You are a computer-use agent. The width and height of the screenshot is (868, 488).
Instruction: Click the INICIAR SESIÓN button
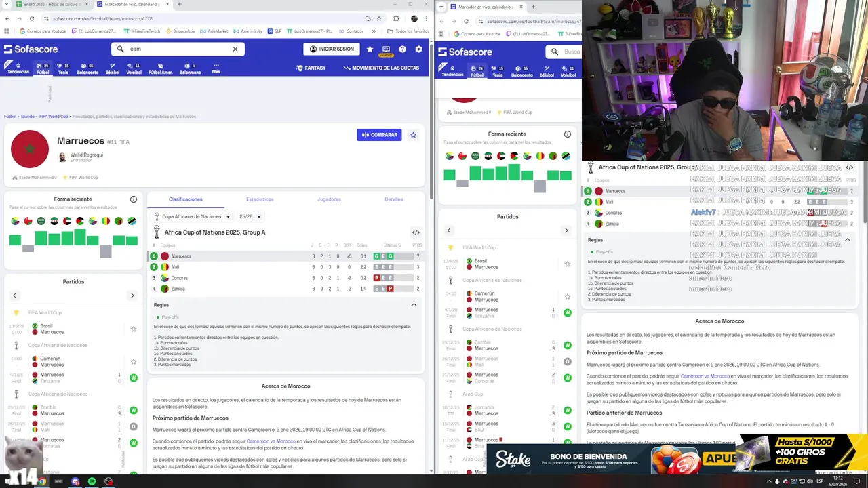pyautogui.click(x=332, y=49)
